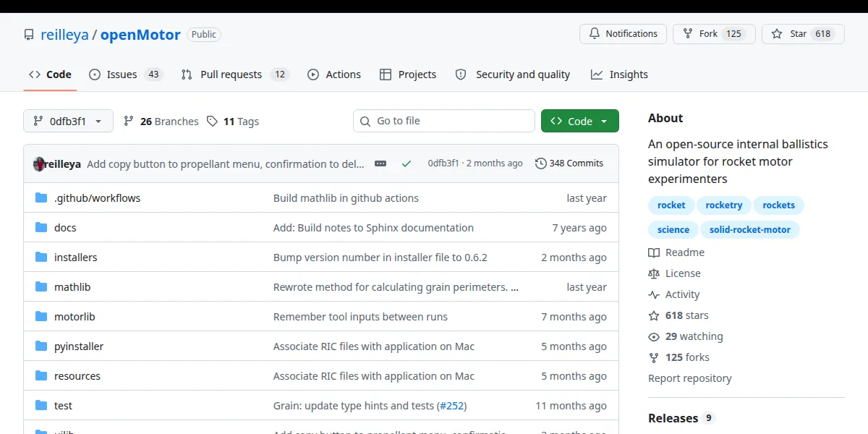Image resolution: width=868 pixels, height=434 pixels.
Task: View the 125 forks link
Action: click(679, 357)
